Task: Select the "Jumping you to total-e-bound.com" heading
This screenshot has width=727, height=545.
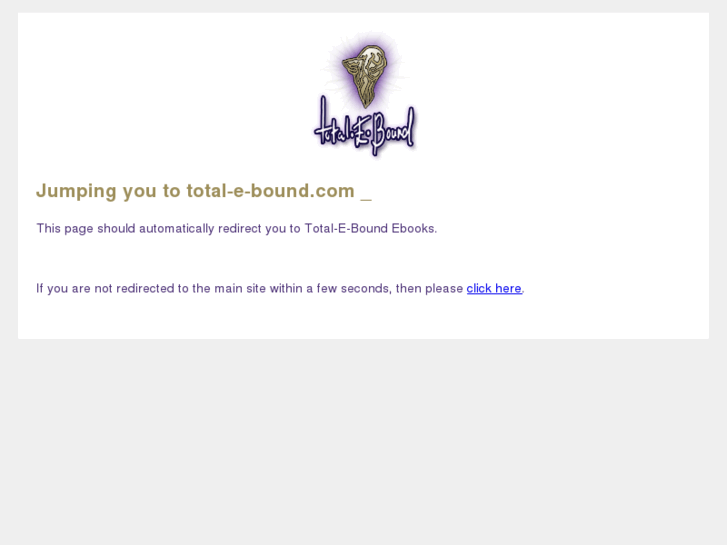Action: click(195, 191)
